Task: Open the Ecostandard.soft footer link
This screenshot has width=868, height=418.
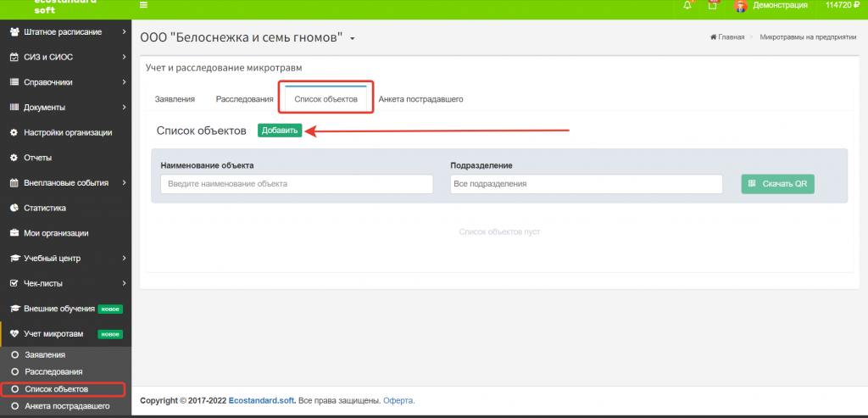Action: pos(262,400)
